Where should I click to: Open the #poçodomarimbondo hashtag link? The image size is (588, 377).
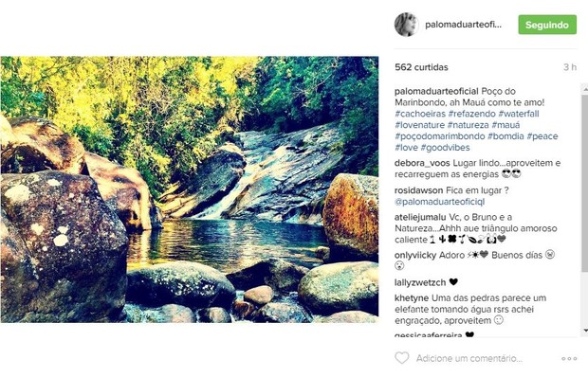pyautogui.click(x=439, y=136)
